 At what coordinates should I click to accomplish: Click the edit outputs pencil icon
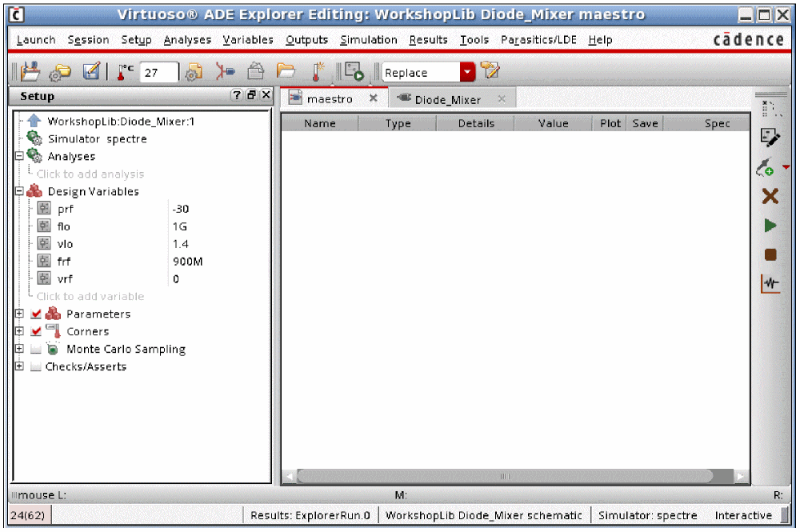(x=770, y=139)
